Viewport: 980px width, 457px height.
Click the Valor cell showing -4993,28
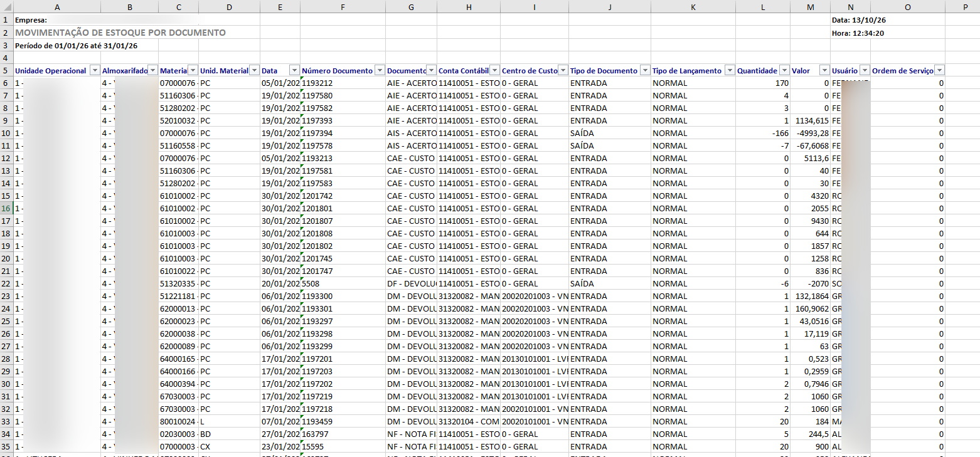tap(810, 133)
